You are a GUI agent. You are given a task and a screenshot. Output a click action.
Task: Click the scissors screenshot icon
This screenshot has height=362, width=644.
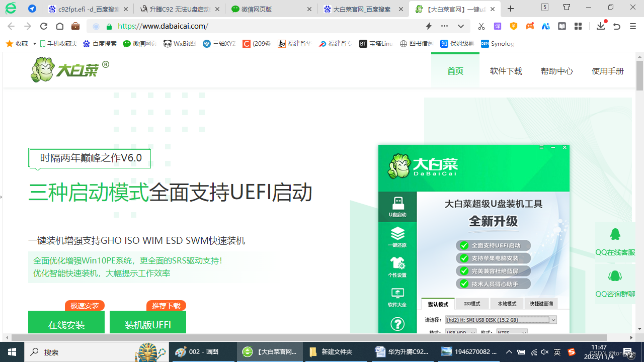coord(481,26)
